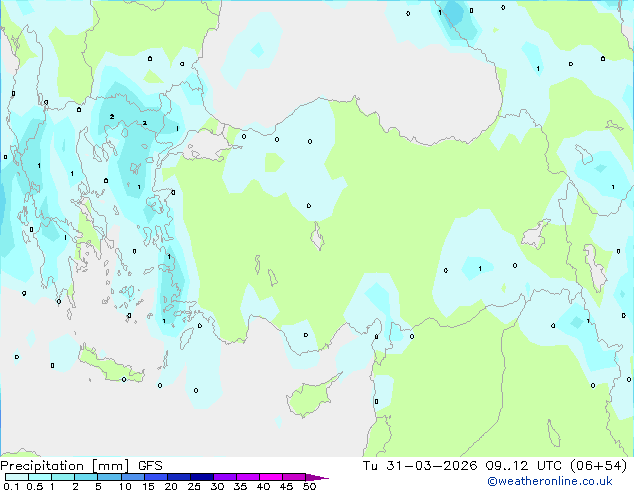The image size is (634, 490).
Task: Click the arrow tip above 50 mm
Action: 317,477
